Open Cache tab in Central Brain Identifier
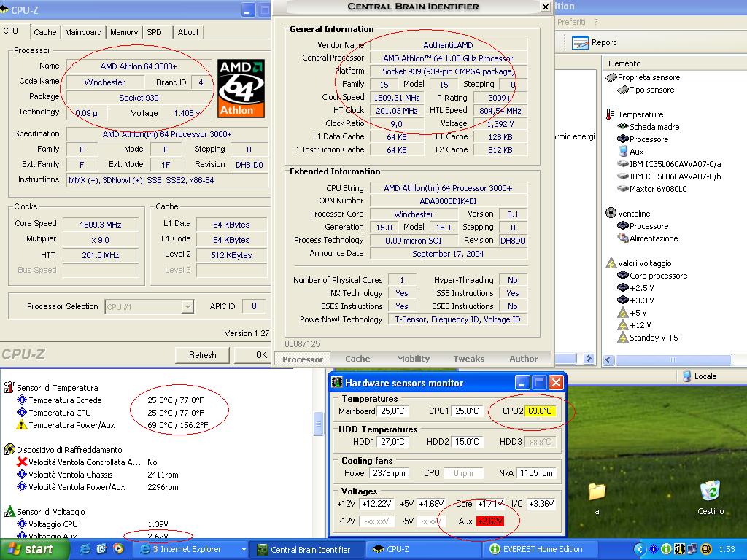Screen dimensions: 747x560 [x=357, y=359]
